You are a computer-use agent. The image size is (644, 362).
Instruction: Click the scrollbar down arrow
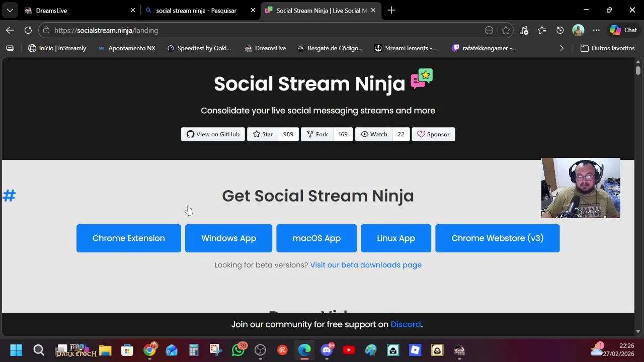[x=638, y=331]
